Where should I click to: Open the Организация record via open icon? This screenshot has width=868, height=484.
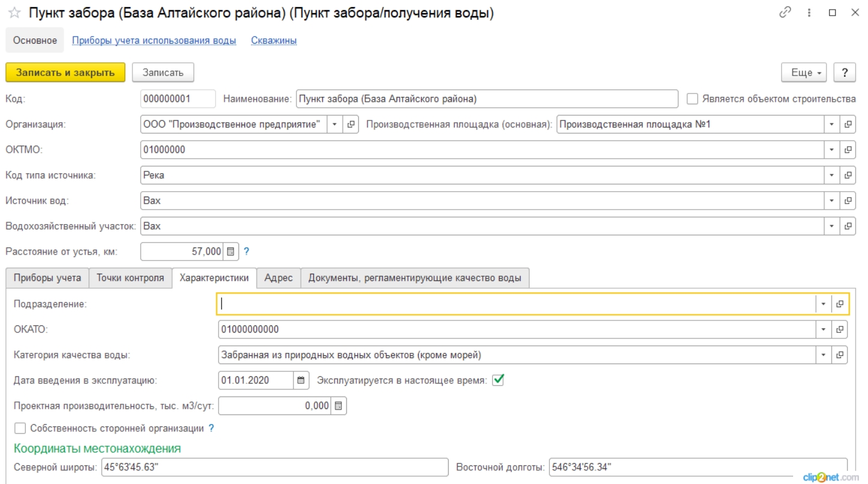[350, 125]
